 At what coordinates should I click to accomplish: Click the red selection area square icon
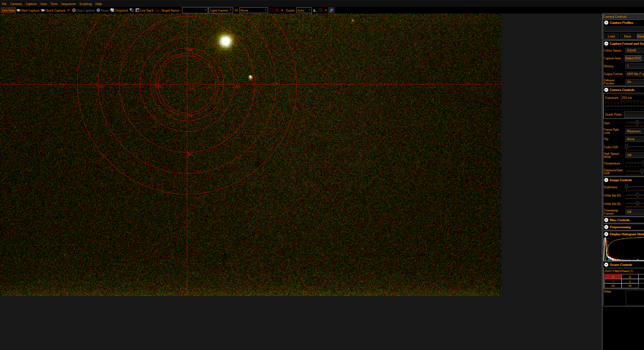coord(271,10)
